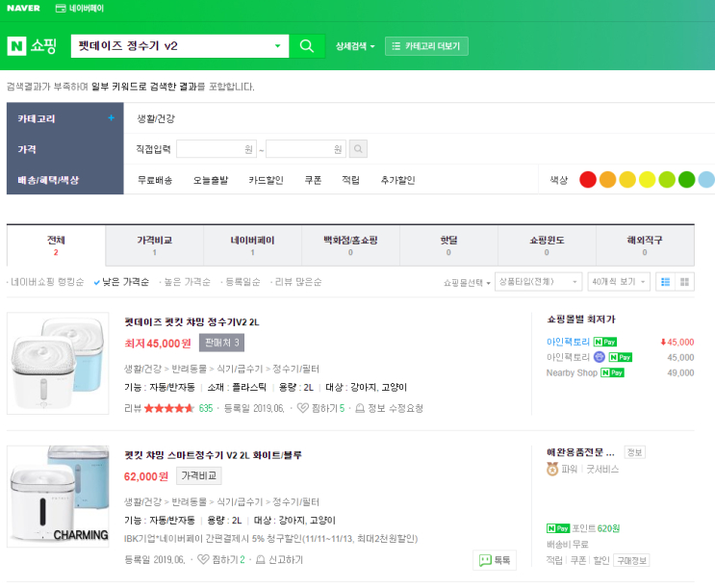Click the N 쇼핑 logo
The width and height of the screenshot is (715, 588).
(x=32, y=46)
